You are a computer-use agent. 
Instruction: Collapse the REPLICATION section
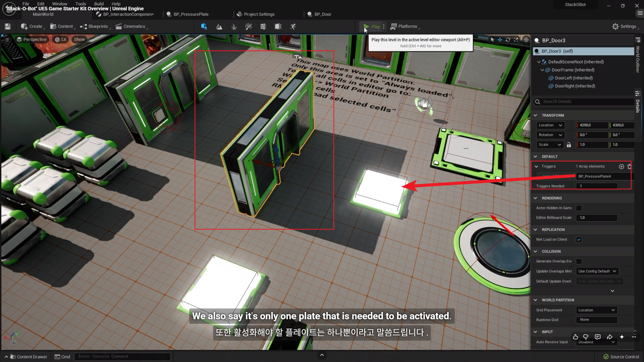pyautogui.click(x=536, y=230)
